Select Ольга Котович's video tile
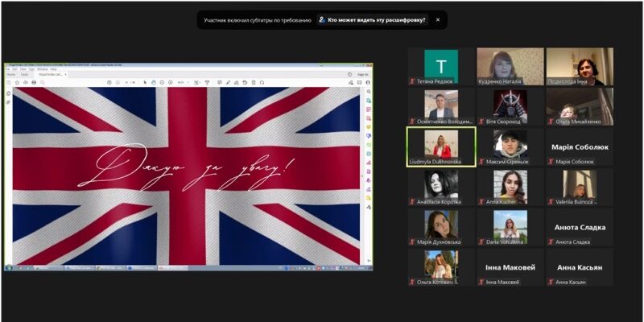This screenshot has height=322, width=644. (441, 267)
